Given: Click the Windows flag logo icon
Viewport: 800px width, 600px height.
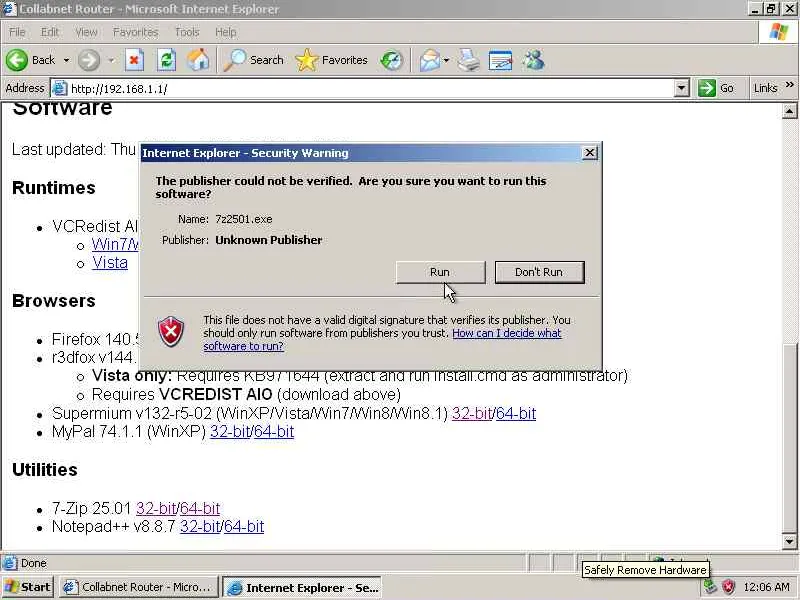Looking at the screenshot, I should coord(779,32).
